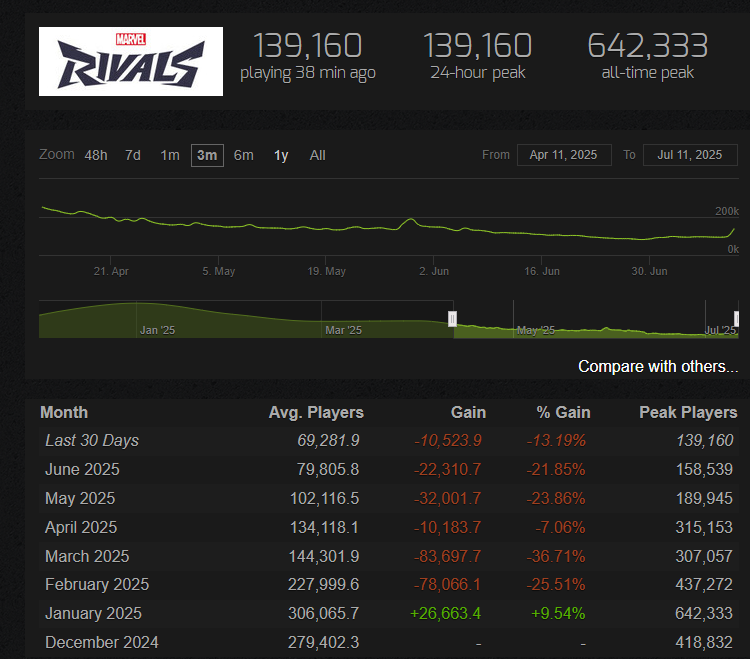Image resolution: width=750 pixels, height=659 pixels.
Task: Click the playing 38 min ago label
Action: click(308, 73)
